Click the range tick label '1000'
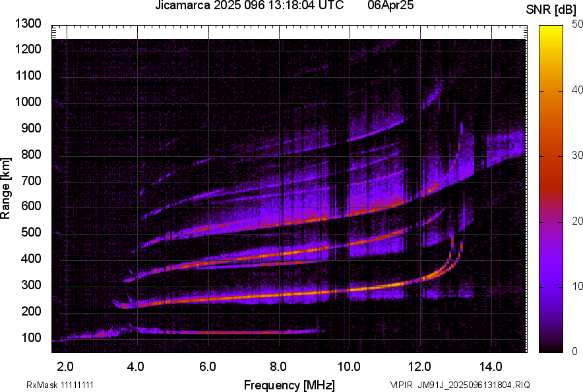583x392 pixels. [28, 101]
